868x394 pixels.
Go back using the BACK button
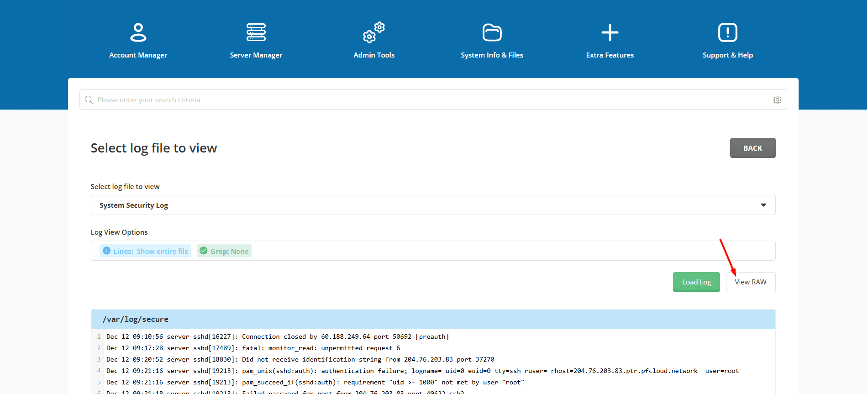pos(752,148)
